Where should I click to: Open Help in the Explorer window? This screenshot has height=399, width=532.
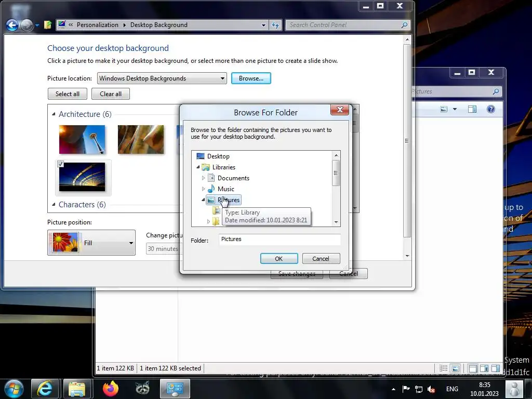click(x=490, y=109)
